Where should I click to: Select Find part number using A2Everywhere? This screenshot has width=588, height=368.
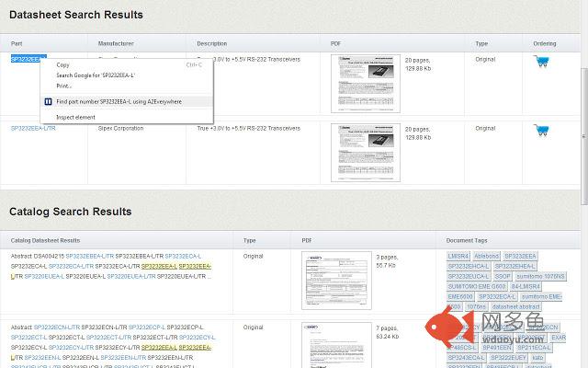(127, 102)
